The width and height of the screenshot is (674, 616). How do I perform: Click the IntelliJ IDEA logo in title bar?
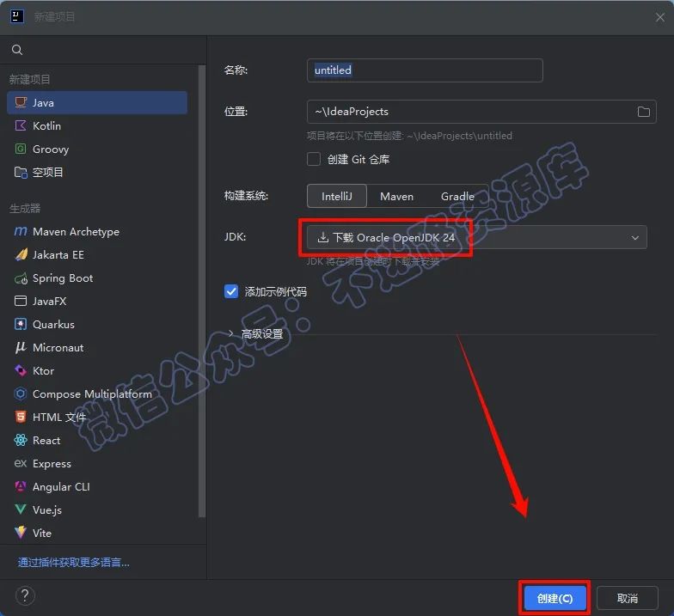click(x=17, y=17)
